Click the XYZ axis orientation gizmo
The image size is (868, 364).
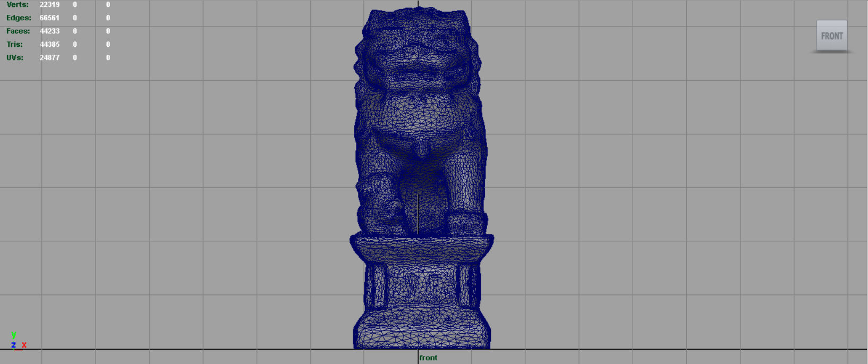coord(18,341)
